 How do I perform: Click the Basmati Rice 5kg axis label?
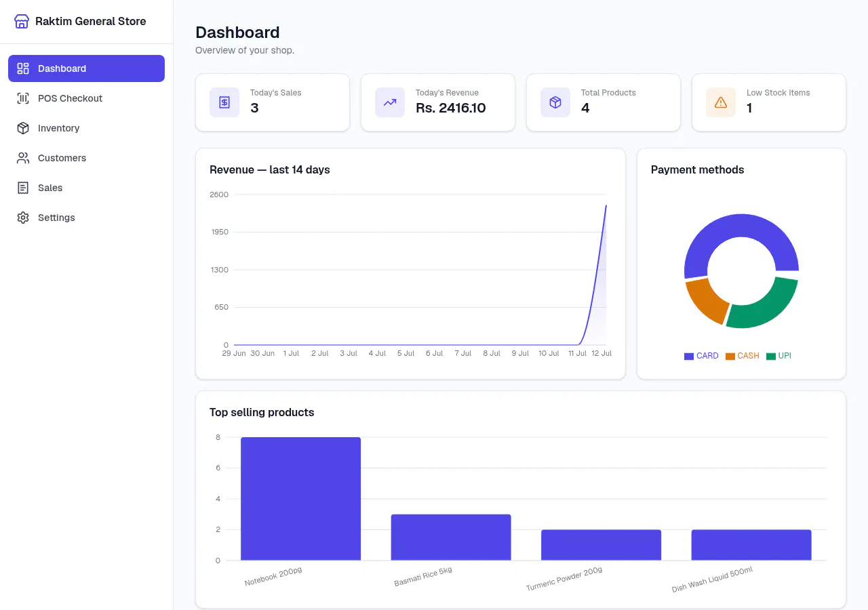[x=423, y=577]
